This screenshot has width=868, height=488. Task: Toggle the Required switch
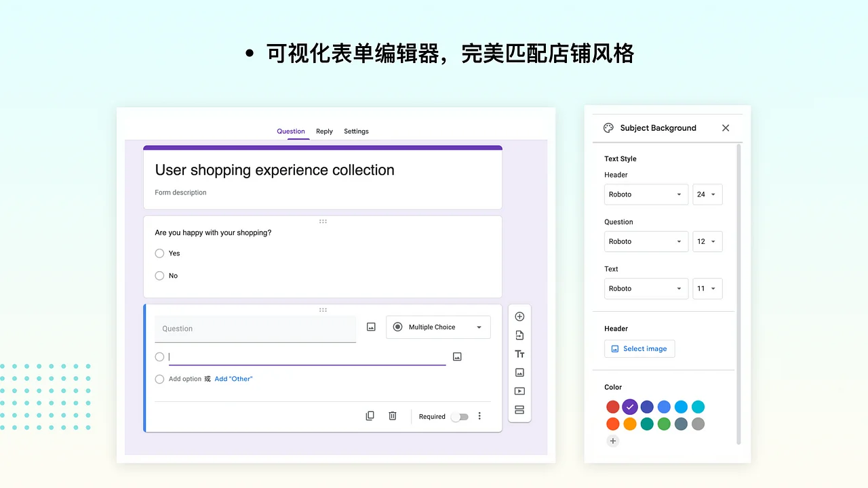(x=459, y=417)
